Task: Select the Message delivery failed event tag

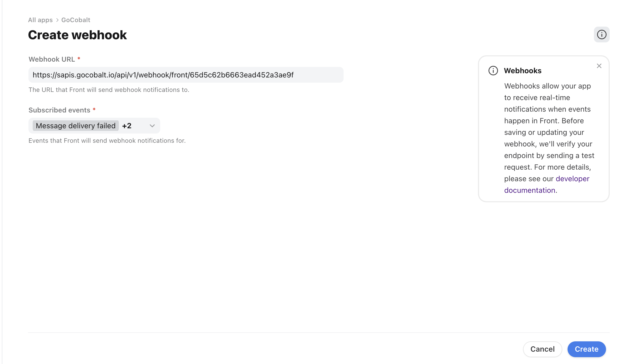Action: coord(75,126)
